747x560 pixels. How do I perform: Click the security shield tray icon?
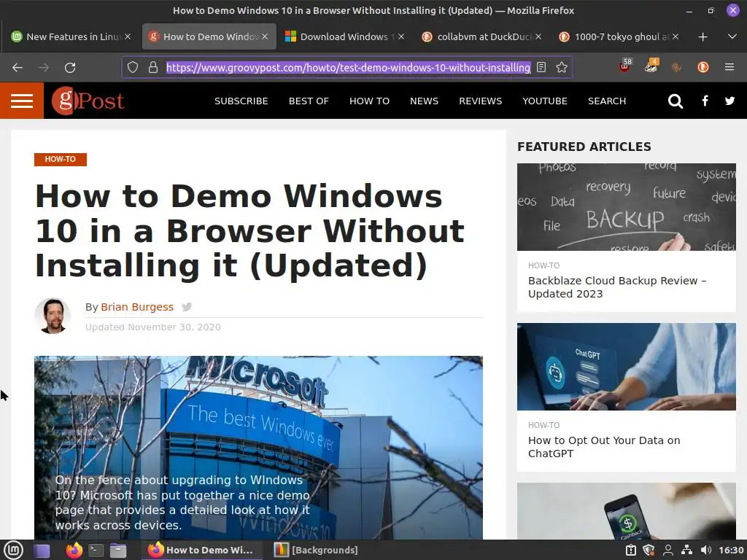pyautogui.click(x=649, y=551)
